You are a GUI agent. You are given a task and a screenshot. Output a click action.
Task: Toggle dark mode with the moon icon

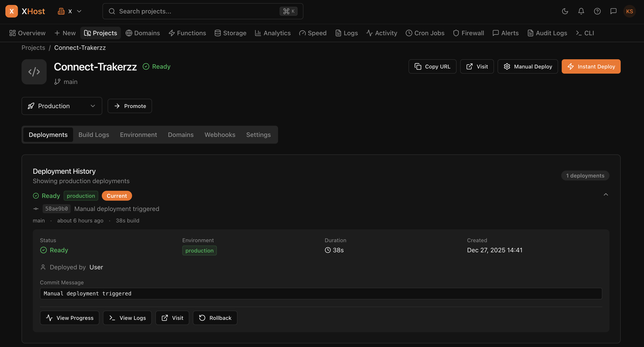565,11
